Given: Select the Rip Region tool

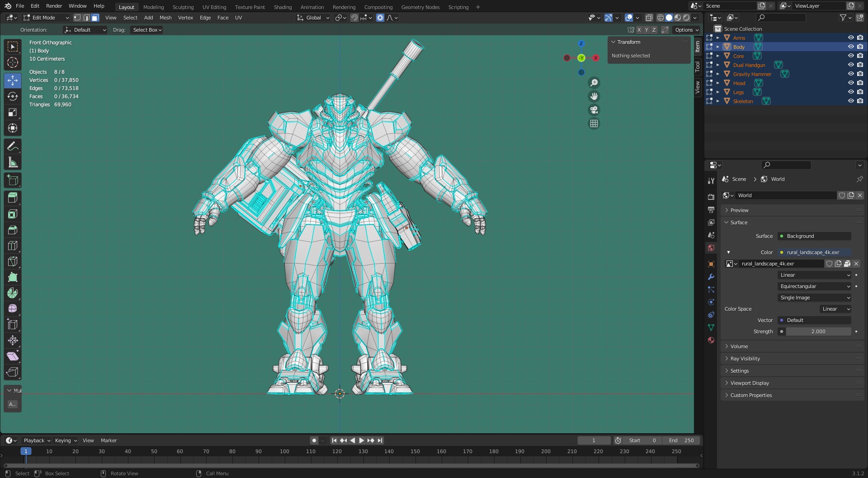Looking at the screenshot, I should [x=13, y=372].
